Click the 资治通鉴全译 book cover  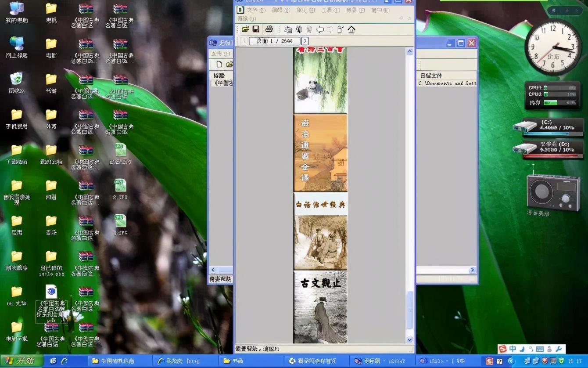(x=320, y=153)
